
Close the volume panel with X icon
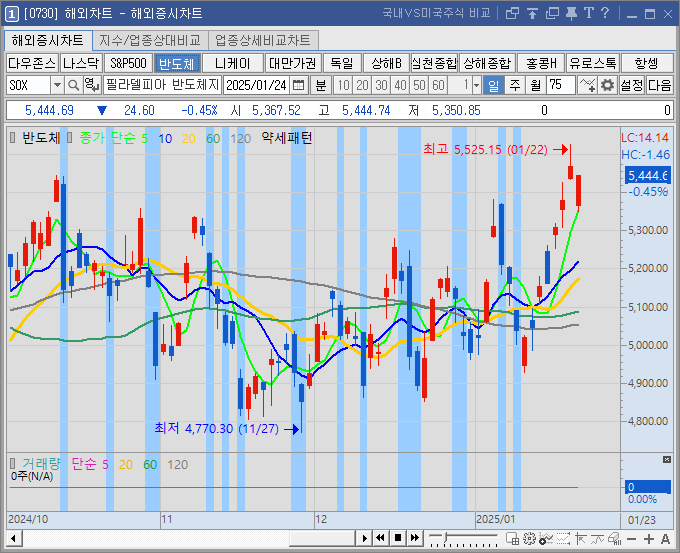pos(667,459)
